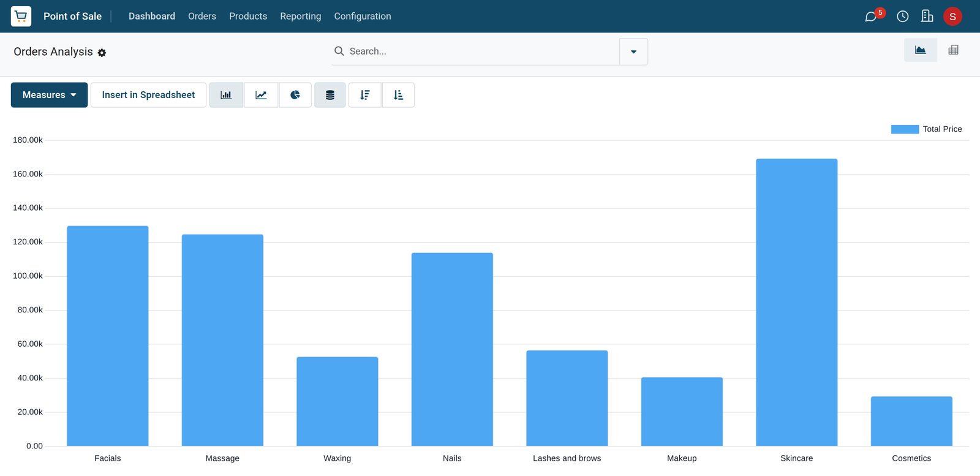Select the line chart mode
The width and height of the screenshot is (980, 476).
pos(261,95)
